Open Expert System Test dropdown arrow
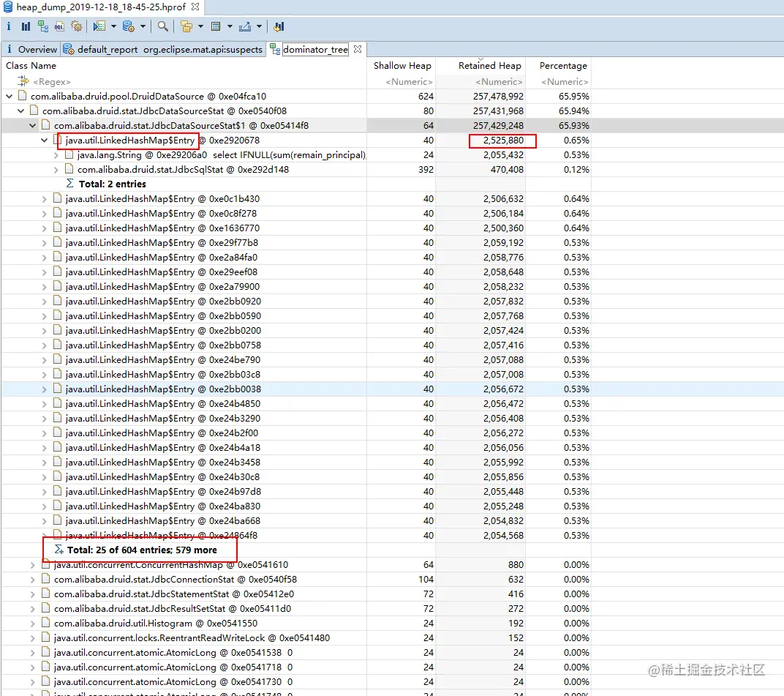This screenshot has width=784, height=696. (113, 26)
